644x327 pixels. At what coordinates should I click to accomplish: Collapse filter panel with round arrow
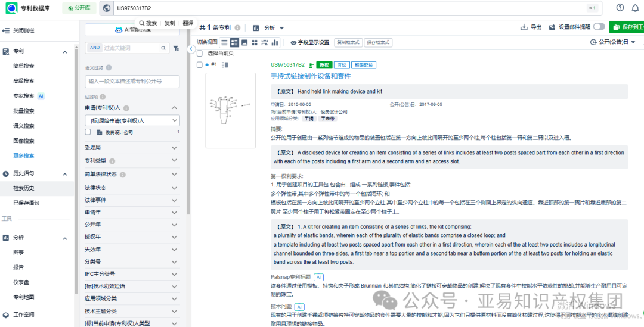pos(191,49)
